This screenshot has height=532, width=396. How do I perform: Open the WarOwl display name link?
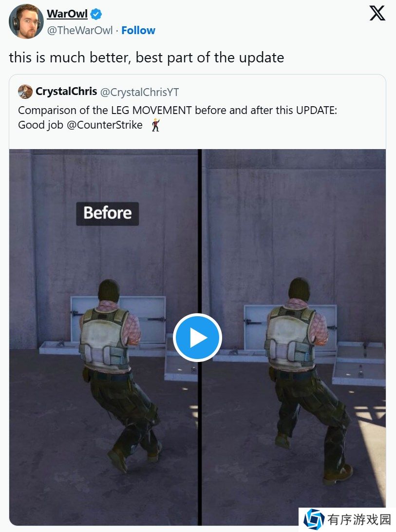pyautogui.click(x=67, y=14)
